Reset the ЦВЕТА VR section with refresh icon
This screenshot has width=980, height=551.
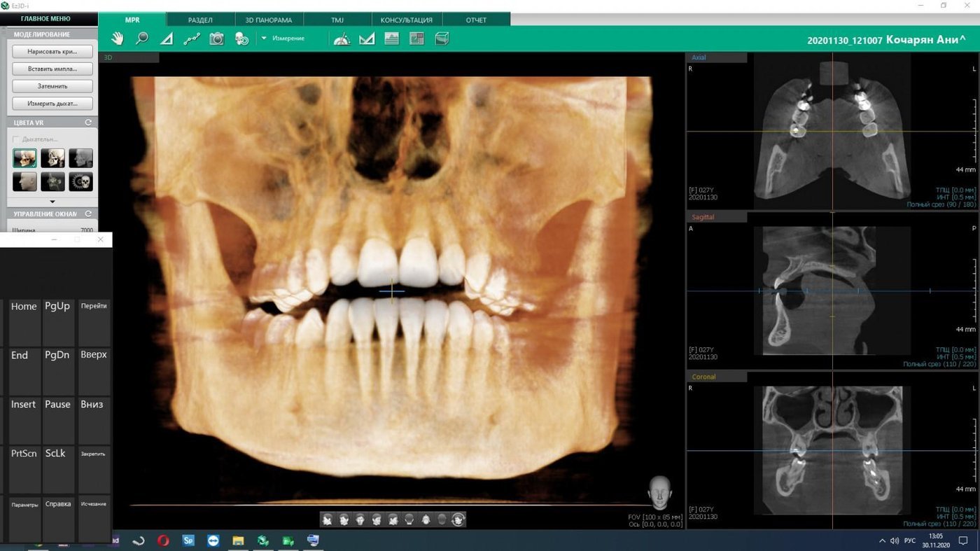coord(88,123)
